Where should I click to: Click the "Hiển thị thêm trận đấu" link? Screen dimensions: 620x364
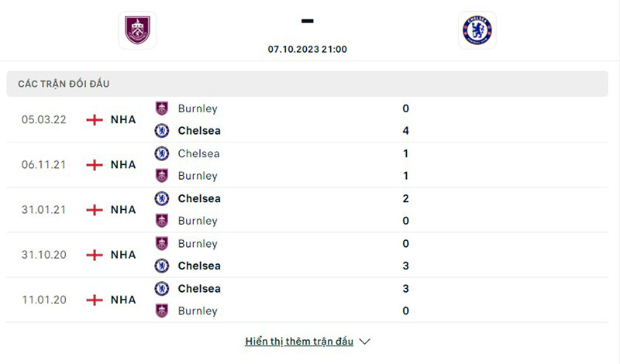click(299, 342)
